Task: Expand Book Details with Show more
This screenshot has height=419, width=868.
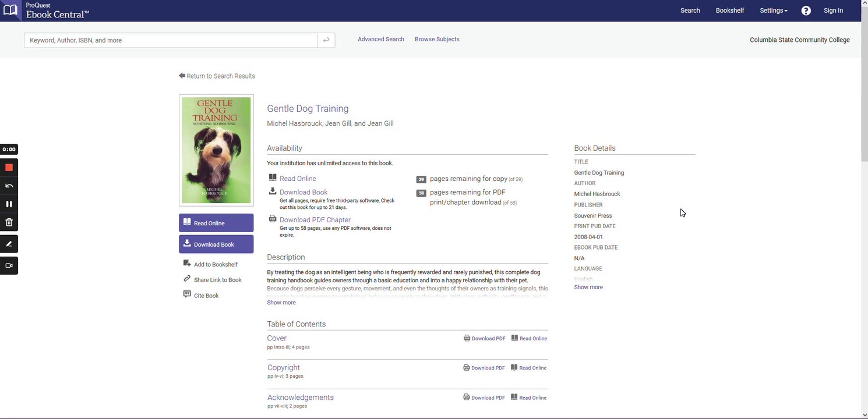Action: 588,287
